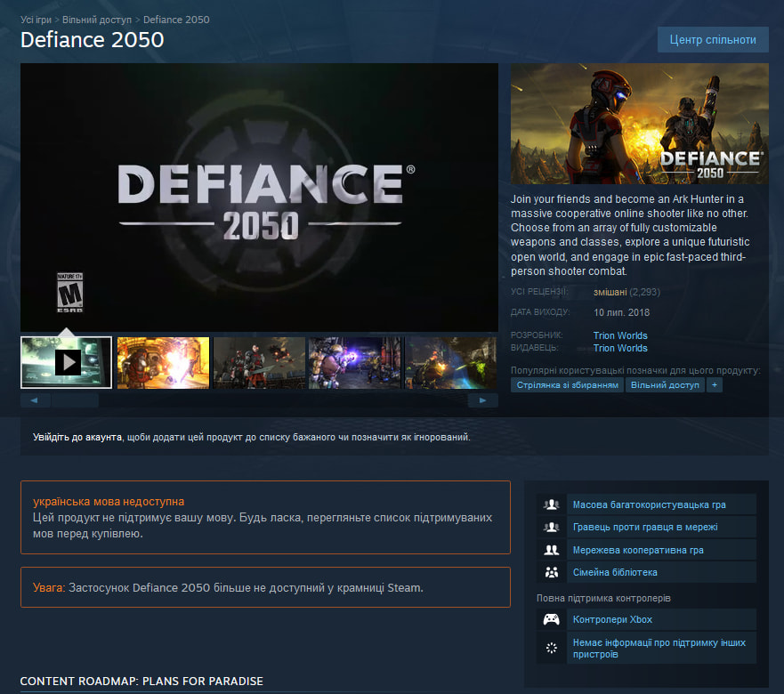Select the Вільний доступ tag
Screen dimensions: 784x694
[665, 385]
